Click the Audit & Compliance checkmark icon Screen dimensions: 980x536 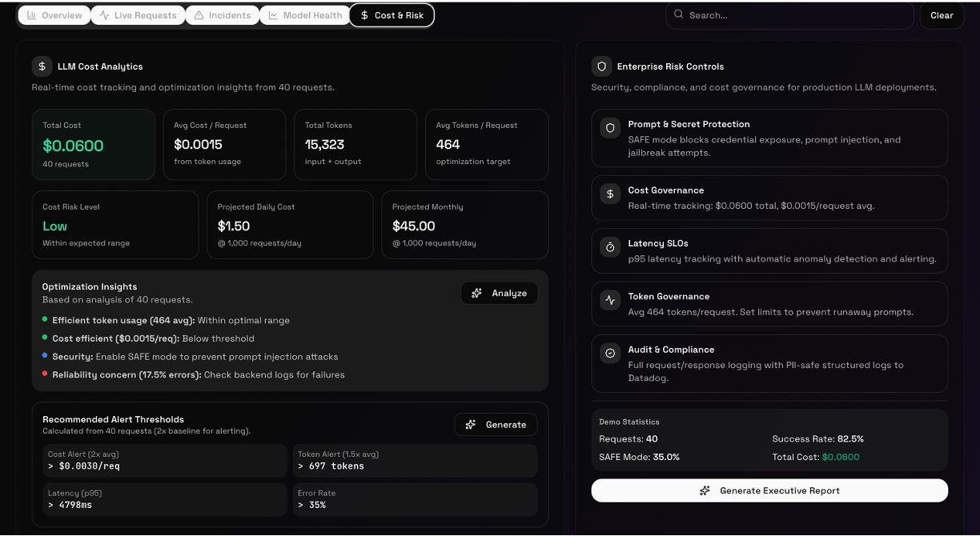(609, 353)
